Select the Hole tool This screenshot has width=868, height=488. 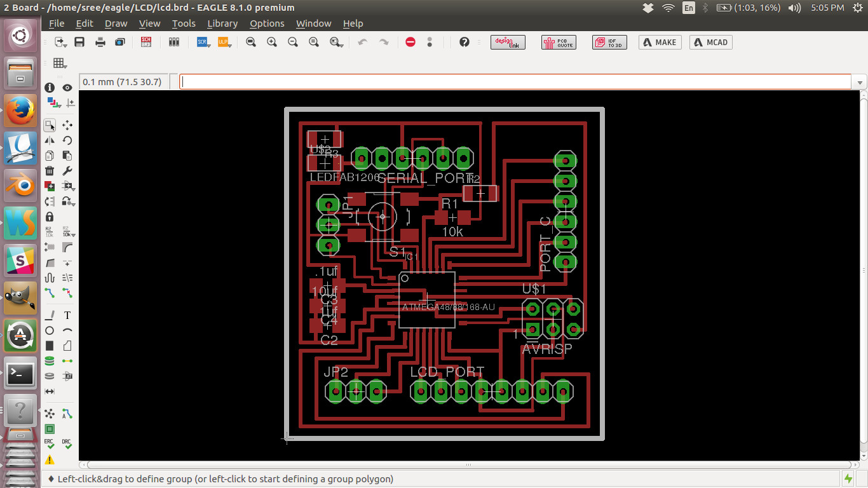click(50, 376)
